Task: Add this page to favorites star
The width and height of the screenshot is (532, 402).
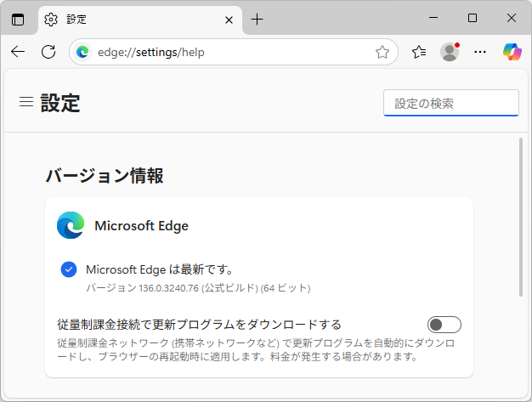Action: click(382, 52)
